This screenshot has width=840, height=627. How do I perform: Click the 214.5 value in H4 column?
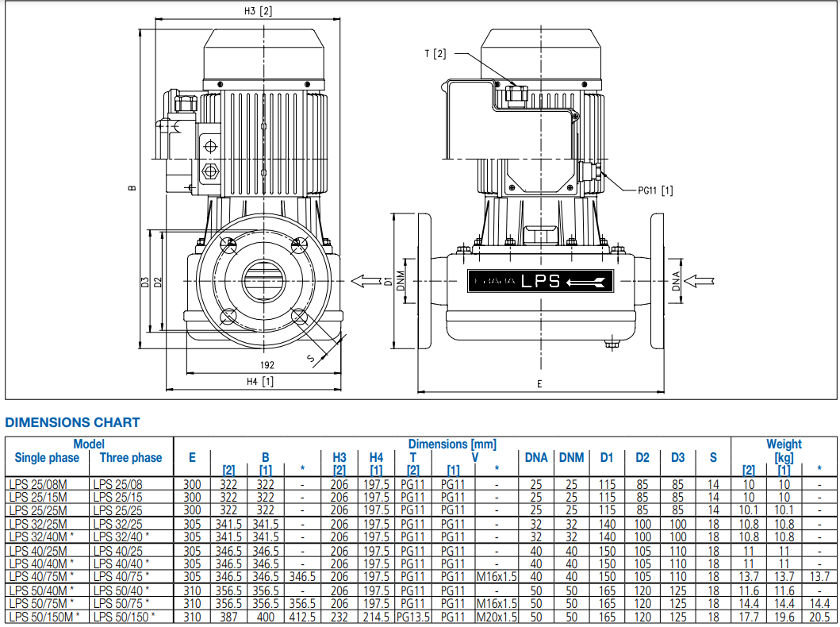[x=376, y=617]
